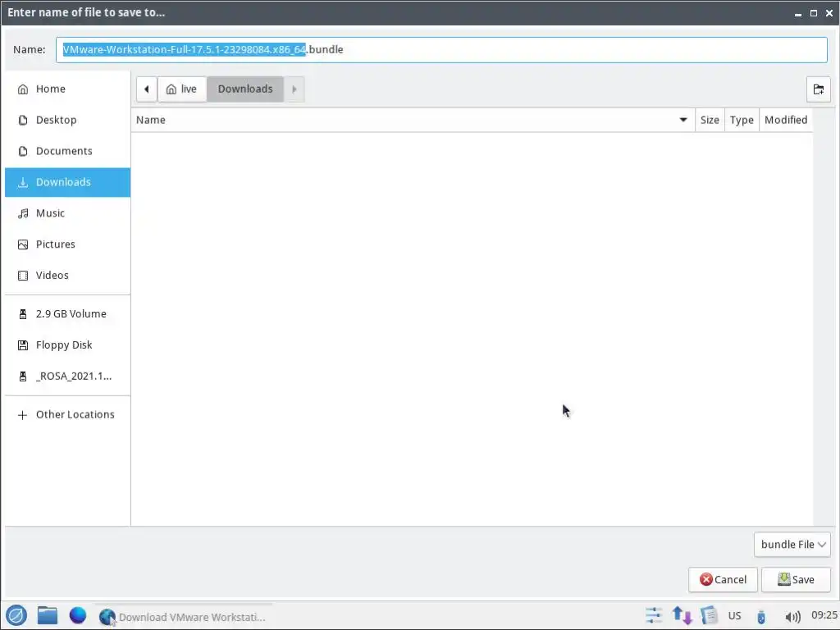The height and width of the screenshot is (630, 840).
Task: Select Downloads in the sidebar
Action: 67,182
